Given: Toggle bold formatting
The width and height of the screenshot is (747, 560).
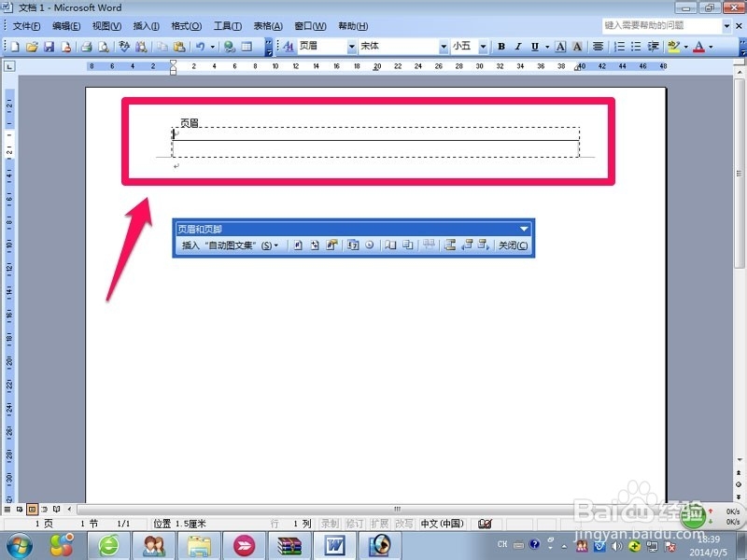Looking at the screenshot, I should coord(501,47).
